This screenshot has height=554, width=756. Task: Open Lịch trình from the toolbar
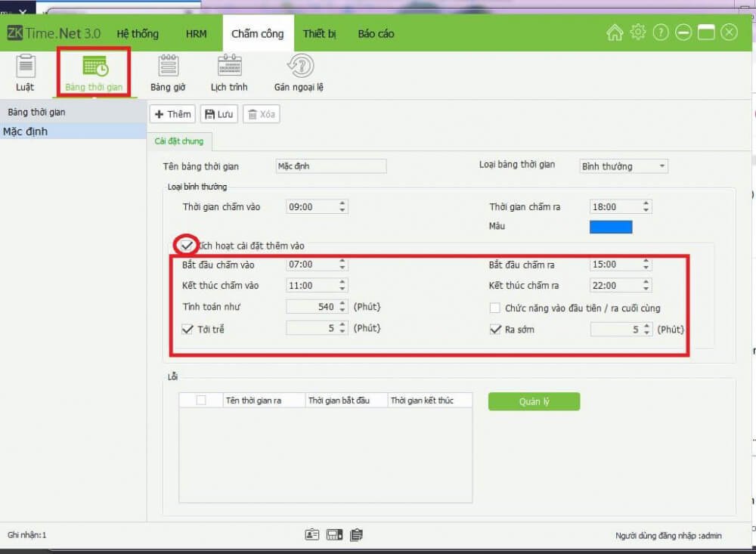tap(228, 73)
